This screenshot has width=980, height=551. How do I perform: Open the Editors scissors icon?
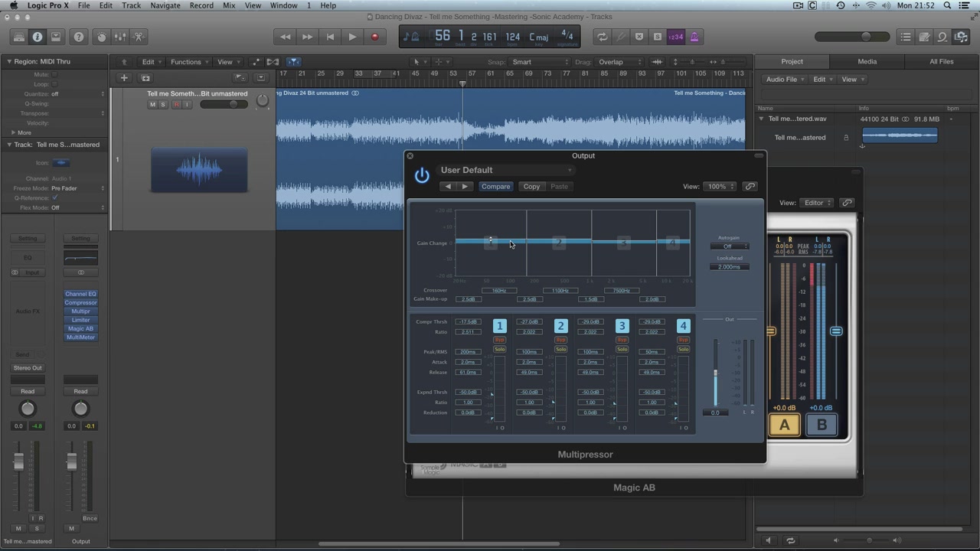coord(139,37)
